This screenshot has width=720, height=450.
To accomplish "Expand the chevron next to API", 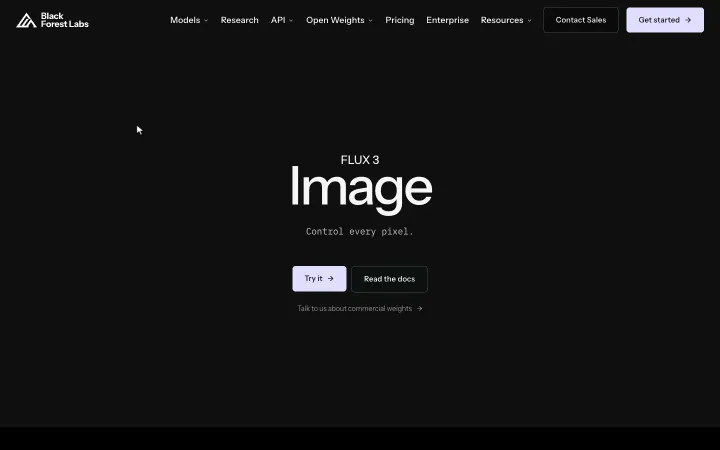I will coord(291,20).
